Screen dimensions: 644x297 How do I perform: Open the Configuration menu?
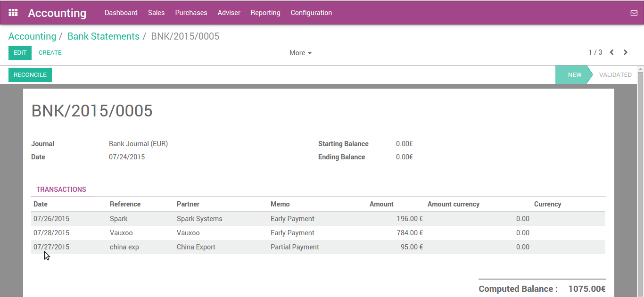click(x=311, y=13)
